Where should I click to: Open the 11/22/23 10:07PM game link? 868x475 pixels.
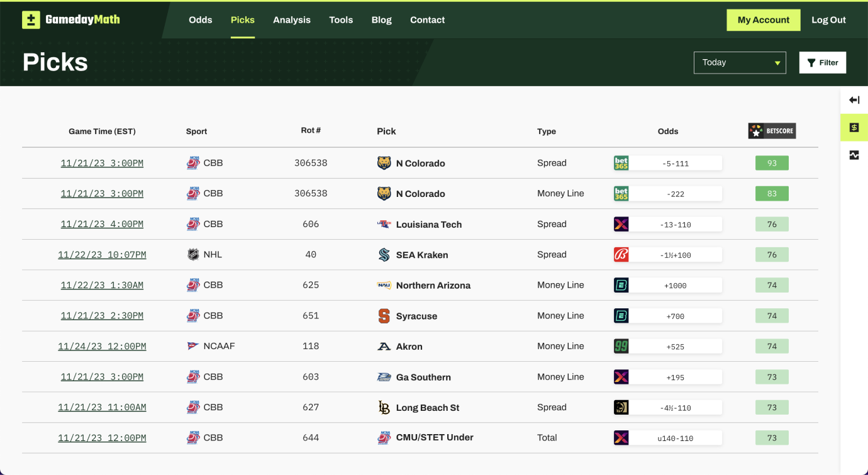coord(102,254)
